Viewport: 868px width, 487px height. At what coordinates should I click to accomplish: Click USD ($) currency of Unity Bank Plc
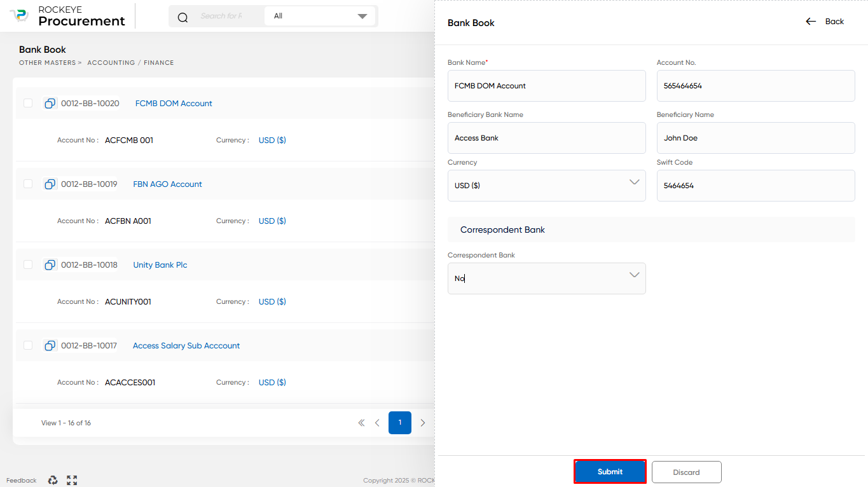pos(272,302)
